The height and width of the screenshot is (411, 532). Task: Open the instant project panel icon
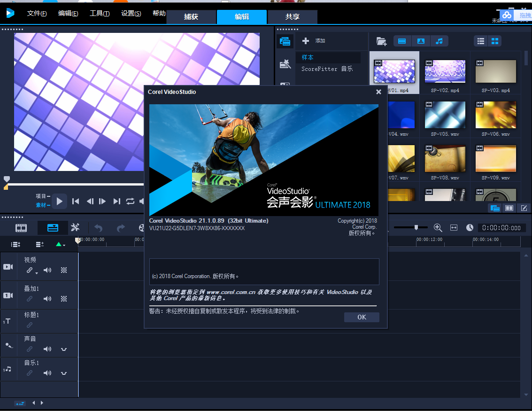coord(285,64)
